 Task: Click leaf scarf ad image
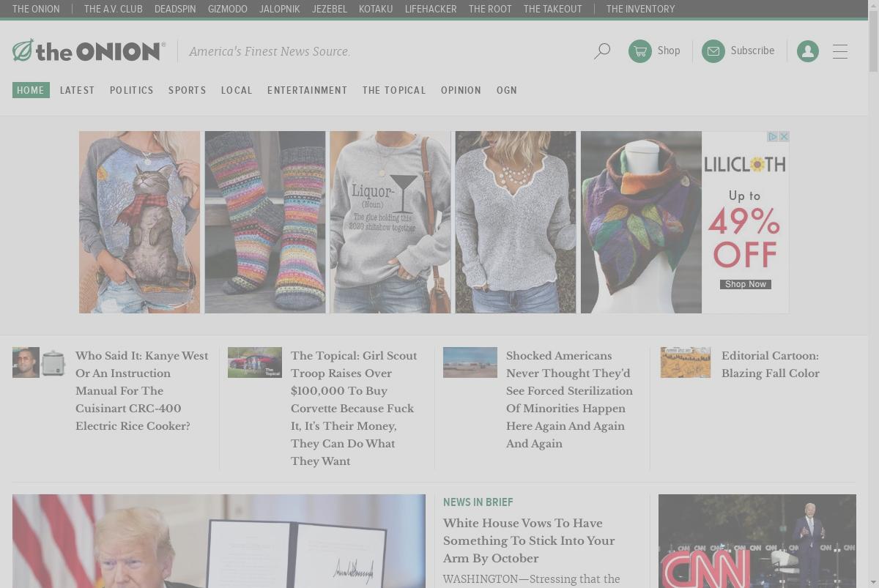click(641, 222)
